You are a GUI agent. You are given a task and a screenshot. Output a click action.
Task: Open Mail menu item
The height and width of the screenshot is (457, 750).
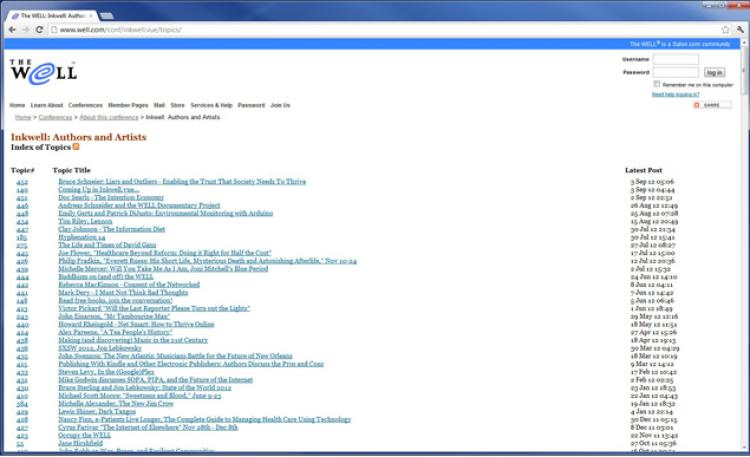point(159,105)
